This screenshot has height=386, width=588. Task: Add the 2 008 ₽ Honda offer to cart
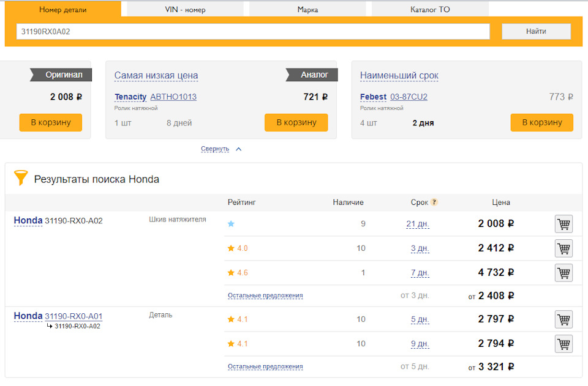tap(563, 224)
